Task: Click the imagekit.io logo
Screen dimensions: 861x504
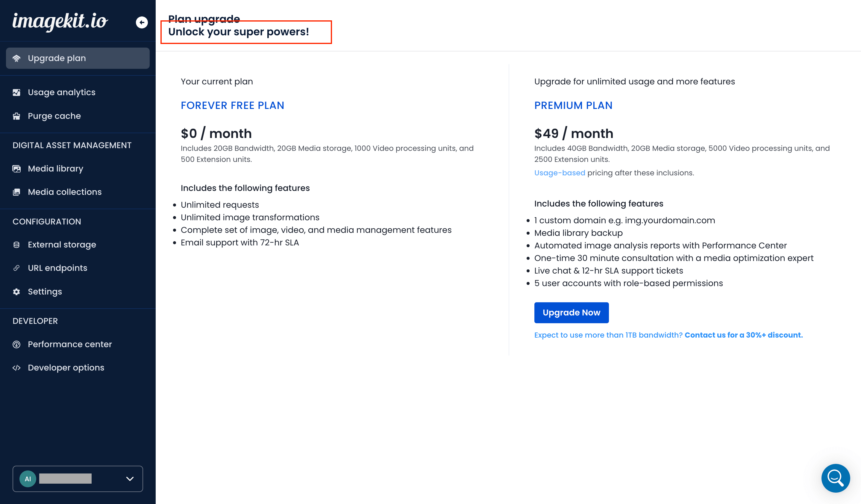Action: pyautogui.click(x=60, y=22)
